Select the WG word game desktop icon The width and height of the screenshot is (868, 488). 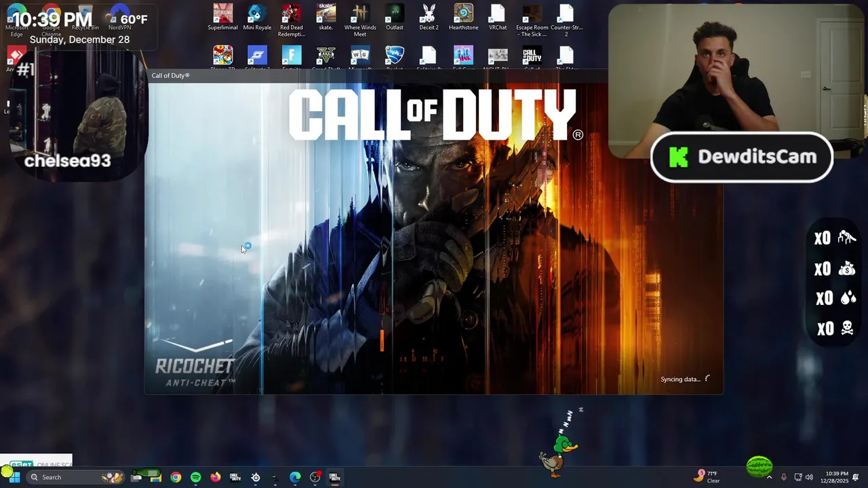click(x=360, y=57)
